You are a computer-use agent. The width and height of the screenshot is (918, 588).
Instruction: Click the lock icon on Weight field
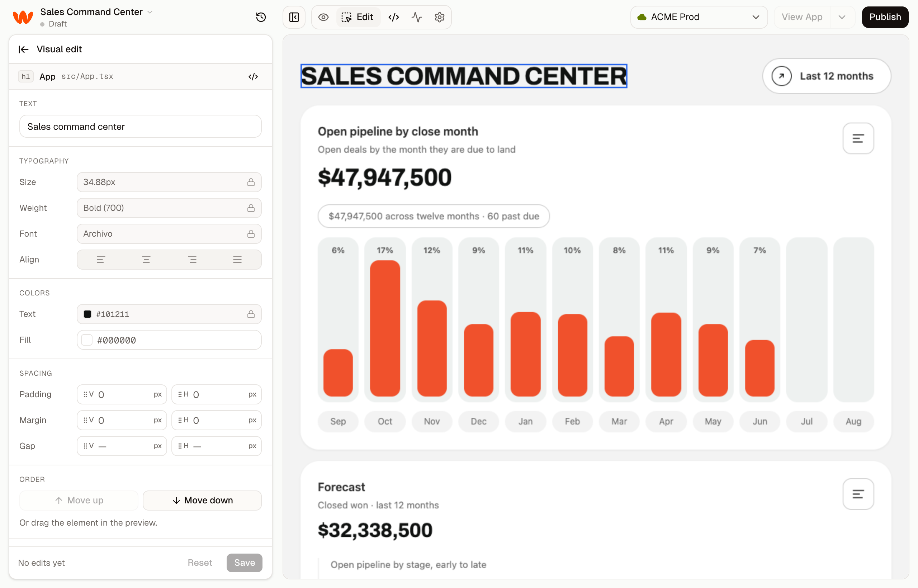pos(251,208)
